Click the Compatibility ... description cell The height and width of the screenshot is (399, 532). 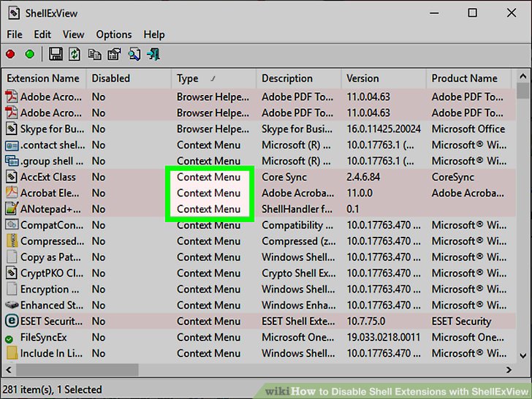[297, 225]
